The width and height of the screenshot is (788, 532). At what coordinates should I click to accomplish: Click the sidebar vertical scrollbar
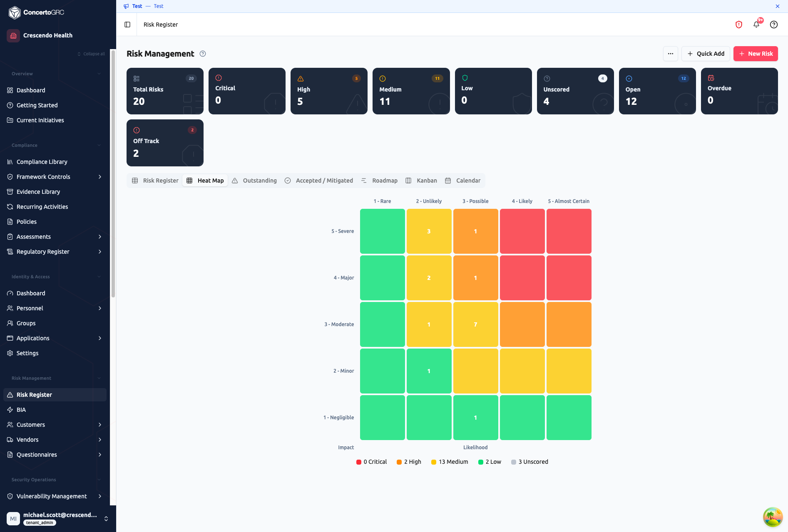113,175
